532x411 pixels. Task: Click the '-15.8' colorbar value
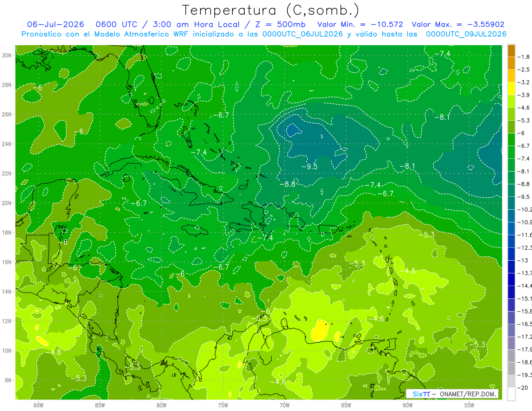525,311
